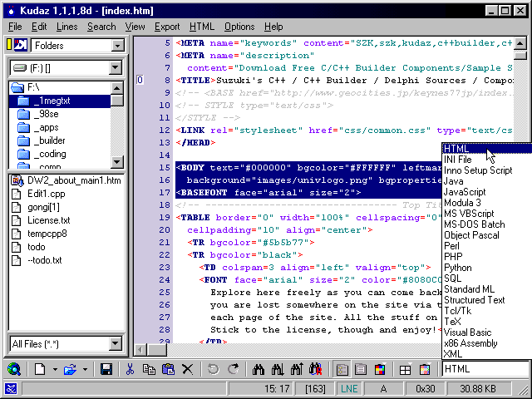Paste from clipboard icon

168,369
